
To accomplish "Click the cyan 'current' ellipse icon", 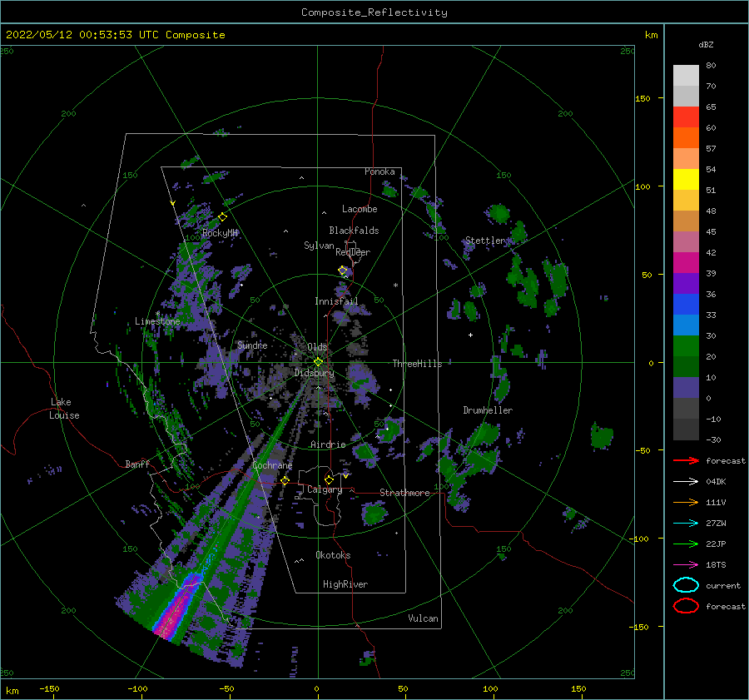I will (x=686, y=585).
